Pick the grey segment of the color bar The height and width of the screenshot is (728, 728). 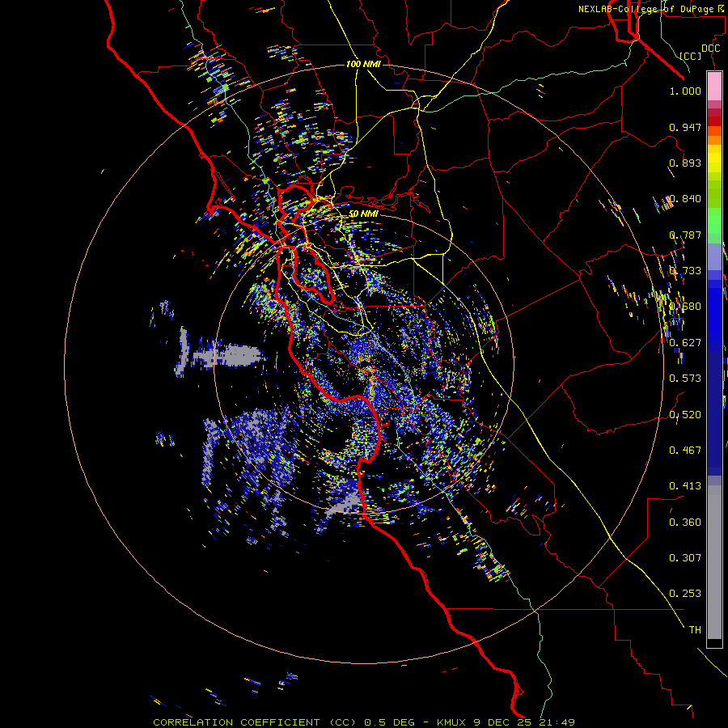click(x=714, y=562)
